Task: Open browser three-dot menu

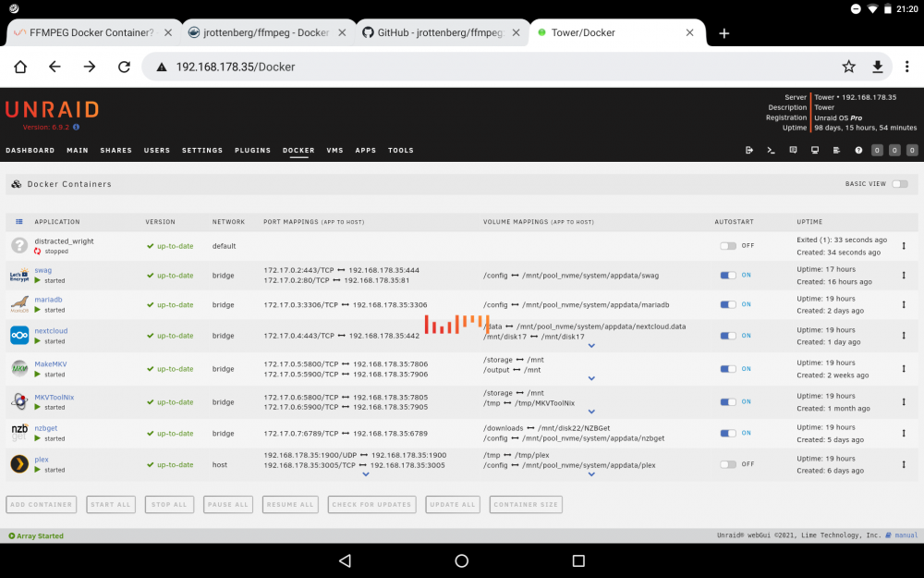Action: 907,67
